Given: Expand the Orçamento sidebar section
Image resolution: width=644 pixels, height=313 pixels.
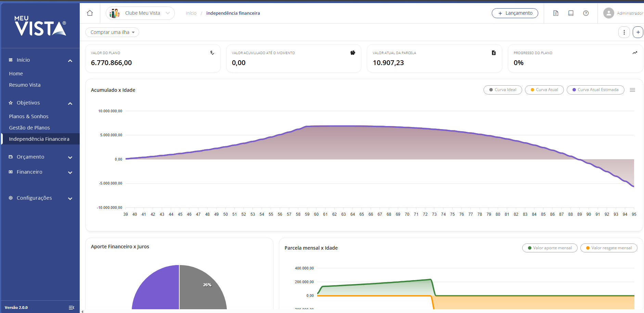Looking at the screenshot, I should (x=40, y=157).
